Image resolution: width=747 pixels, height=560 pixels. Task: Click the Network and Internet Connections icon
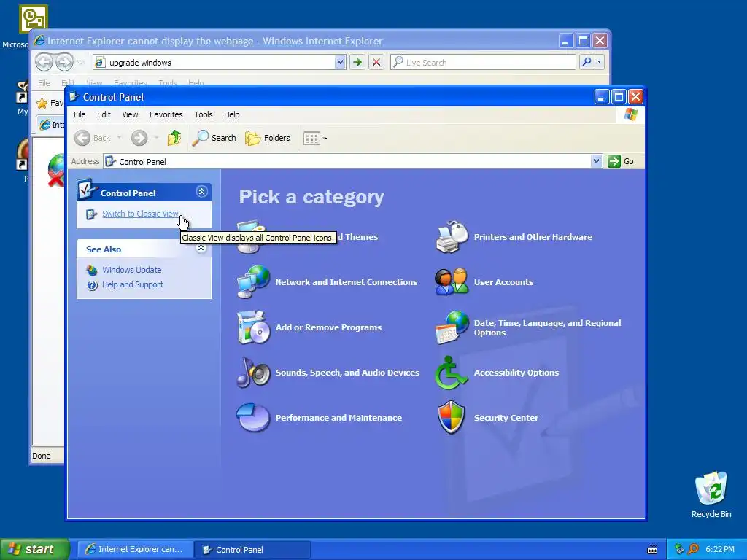click(x=253, y=282)
